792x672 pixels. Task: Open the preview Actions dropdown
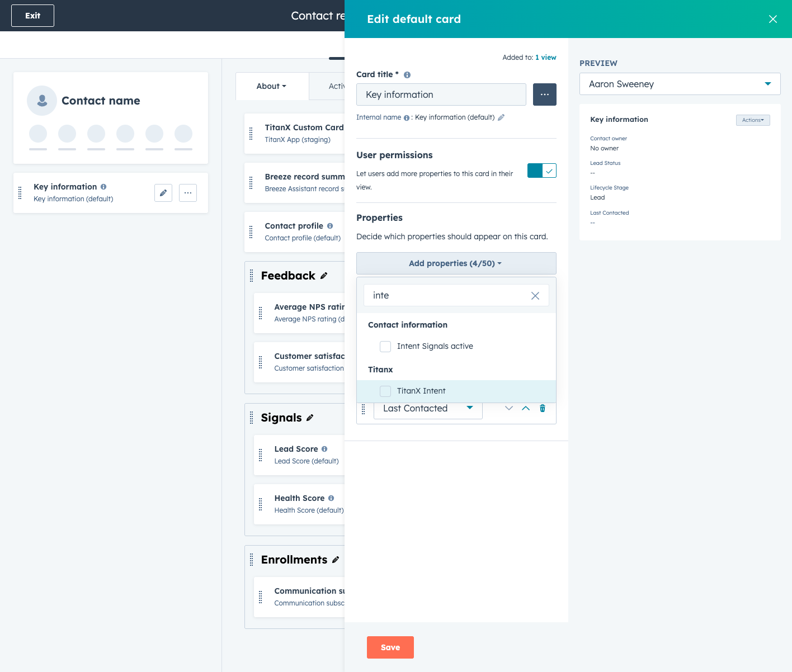click(x=753, y=120)
